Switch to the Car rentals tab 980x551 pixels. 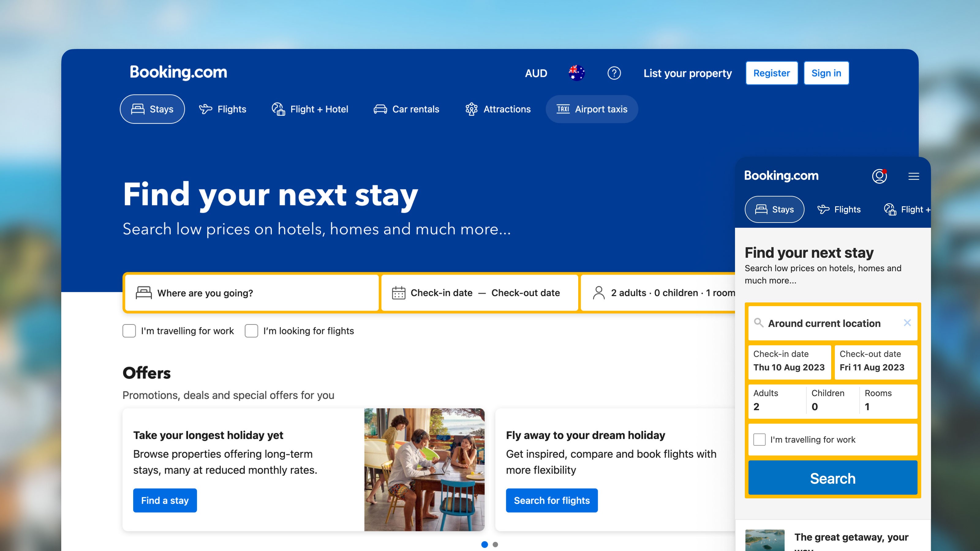pyautogui.click(x=406, y=109)
